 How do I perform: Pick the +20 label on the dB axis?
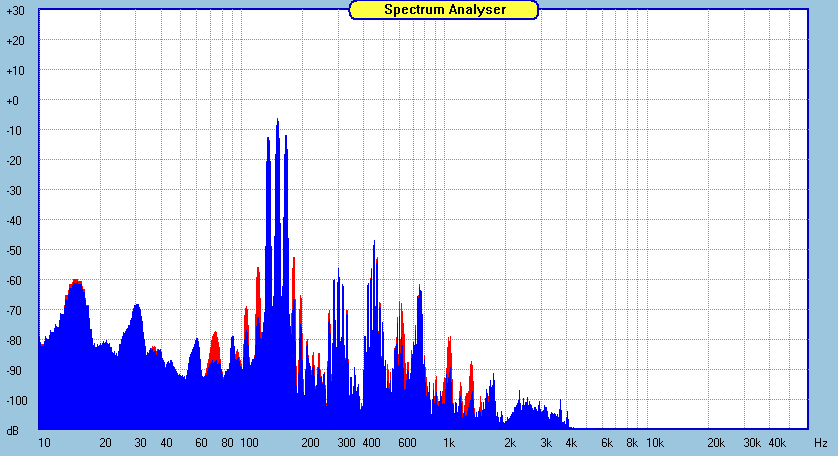tap(14, 41)
